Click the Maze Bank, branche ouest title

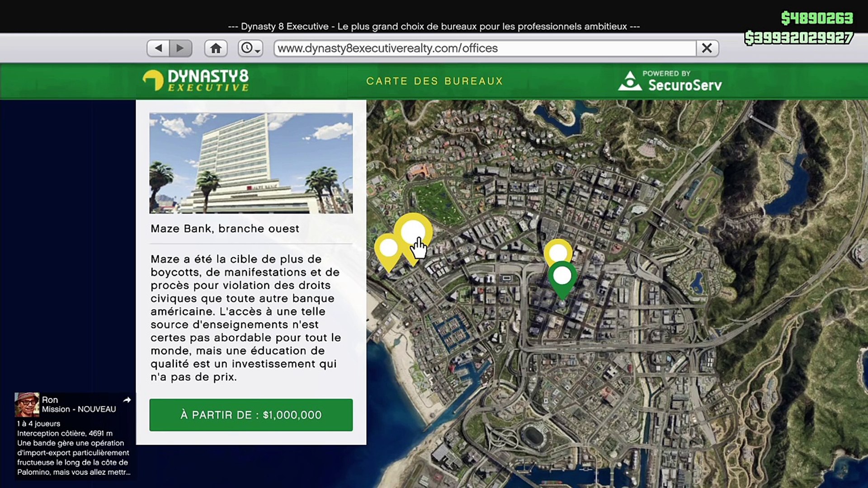tap(225, 229)
